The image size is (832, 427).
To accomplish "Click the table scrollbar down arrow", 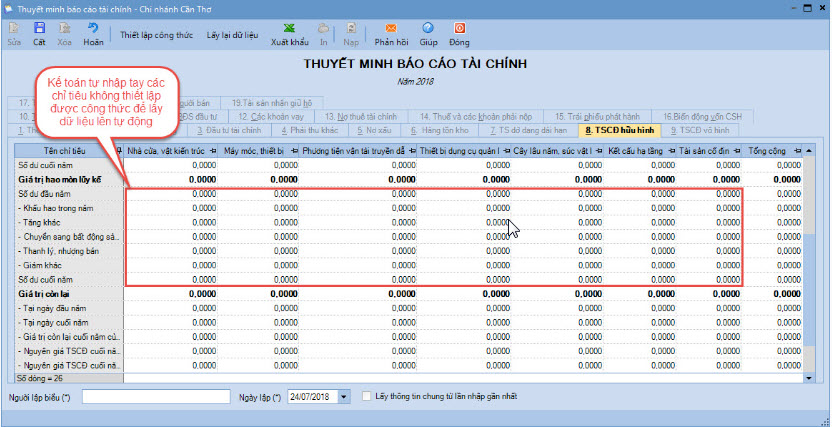I will coord(809,378).
